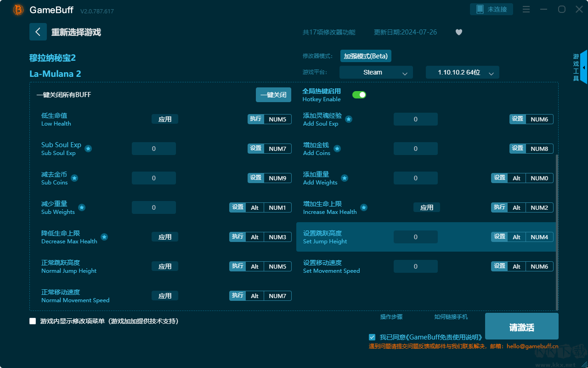
Task: Click the Sub Coins value field
Action: tap(154, 178)
